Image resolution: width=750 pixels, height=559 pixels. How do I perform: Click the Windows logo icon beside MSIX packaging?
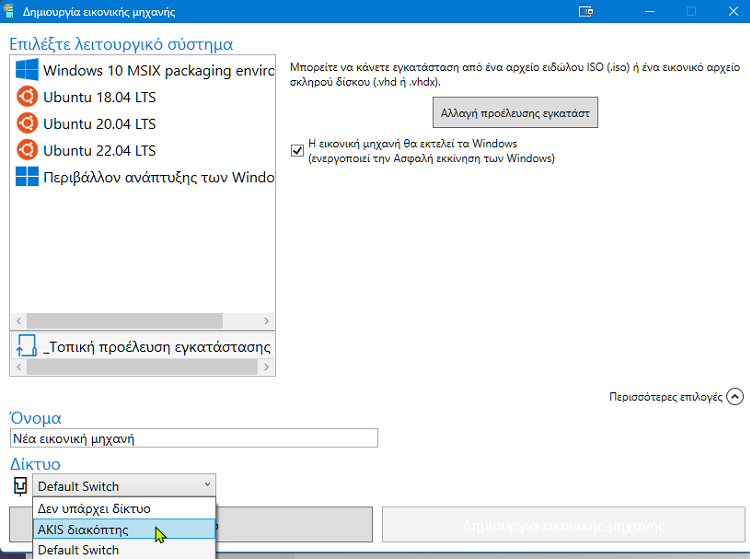pyautogui.click(x=27, y=70)
